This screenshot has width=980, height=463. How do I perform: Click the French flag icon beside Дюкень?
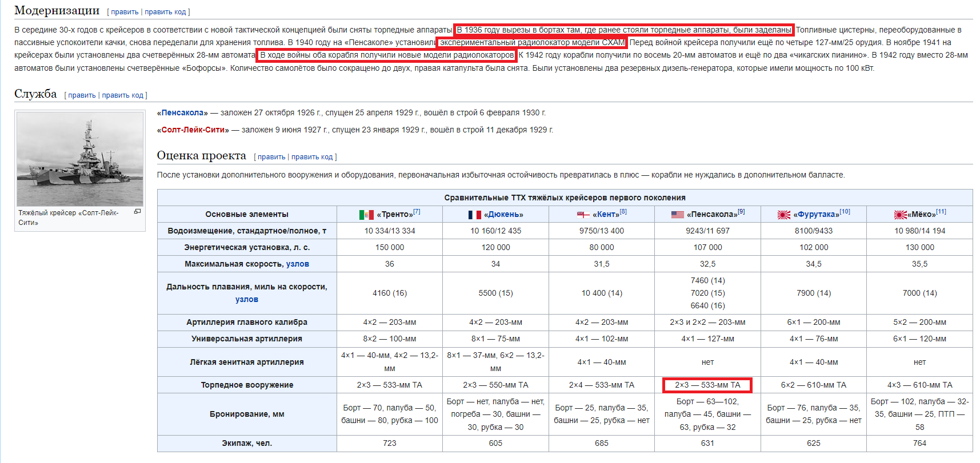point(475,215)
